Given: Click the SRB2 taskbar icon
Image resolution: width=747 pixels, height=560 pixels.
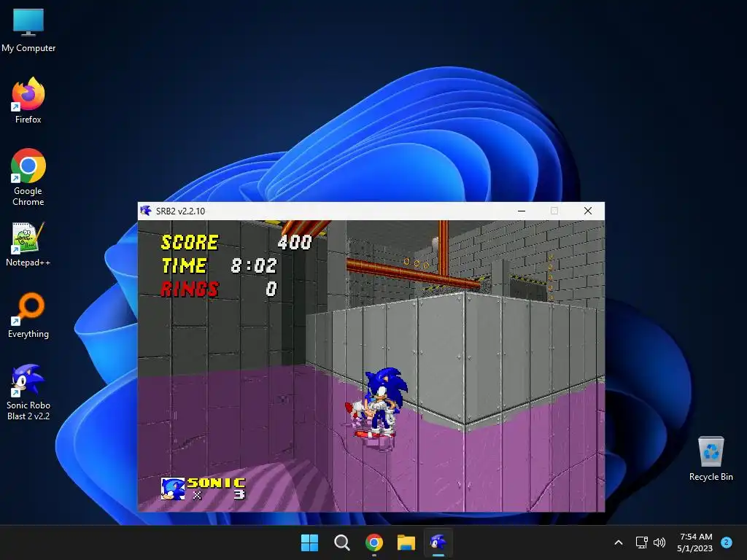Looking at the screenshot, I should [x=438, y=542].
